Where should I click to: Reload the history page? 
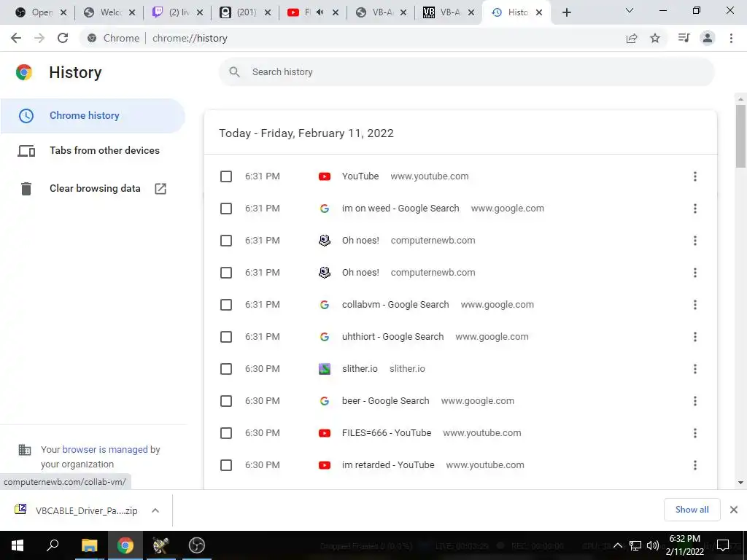pyautogui.click(x=63, y=38)
